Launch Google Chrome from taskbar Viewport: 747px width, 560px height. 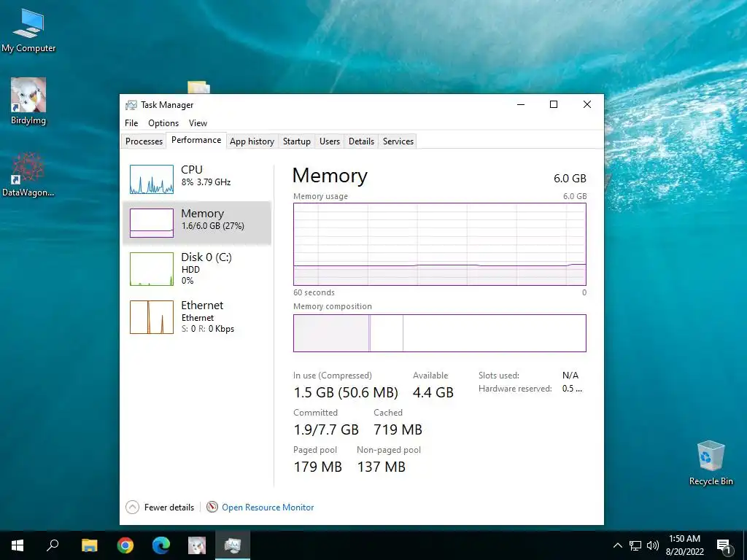pyautogui.click(x=125, y=545)
